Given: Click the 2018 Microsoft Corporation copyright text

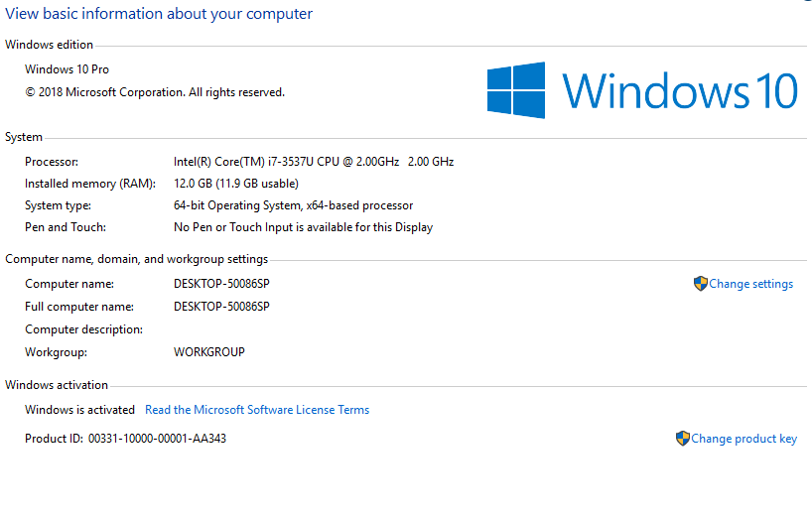Looking at the screenshot, I should click(x=154, y=92).
